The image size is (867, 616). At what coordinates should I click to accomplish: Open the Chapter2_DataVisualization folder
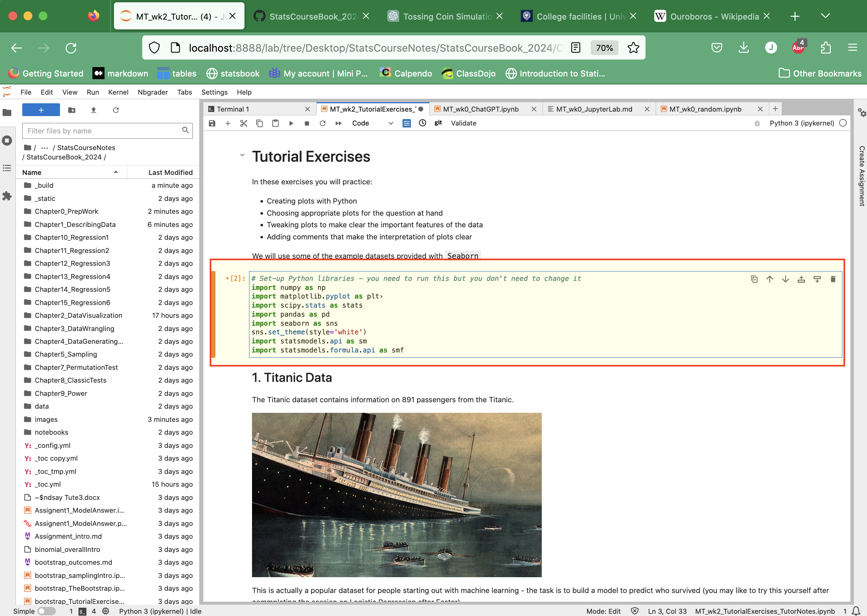click(78, 316)
